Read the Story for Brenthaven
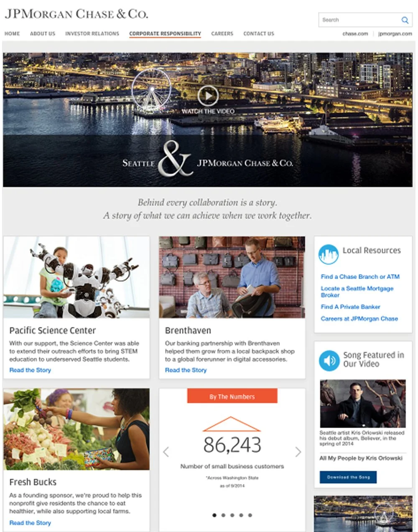This screenshot has width=418, height=532. (186, 370)
